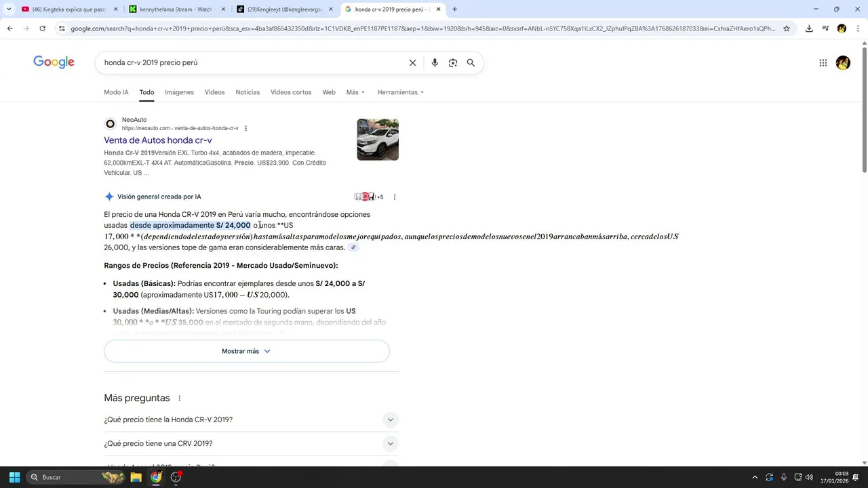Expand the AI overview with Mostrar más
868x488 pixels.
247,351
